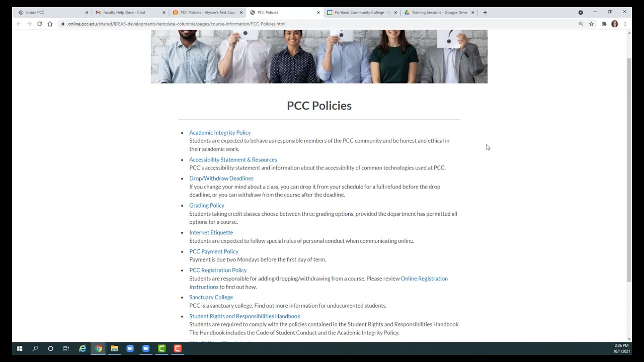
Task: Switch to Chrome in the taskbar
Action: pyautogui.click(x=99, y=348)
